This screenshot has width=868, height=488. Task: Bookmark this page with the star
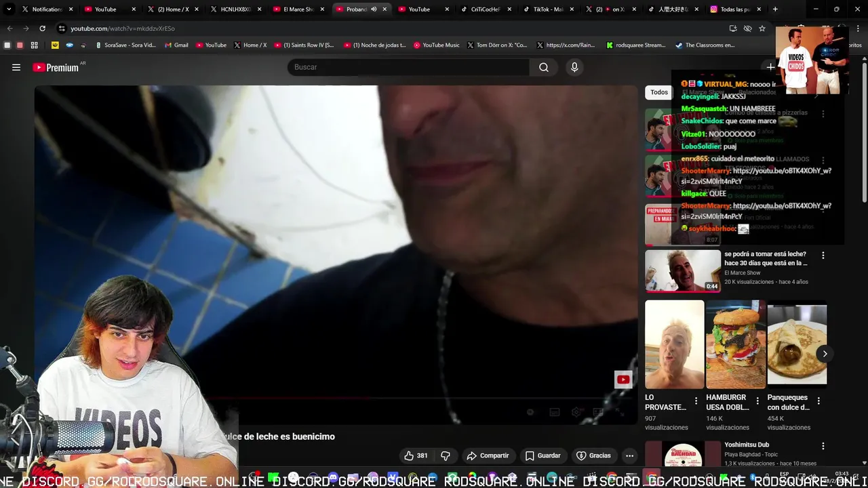point(762,28)
